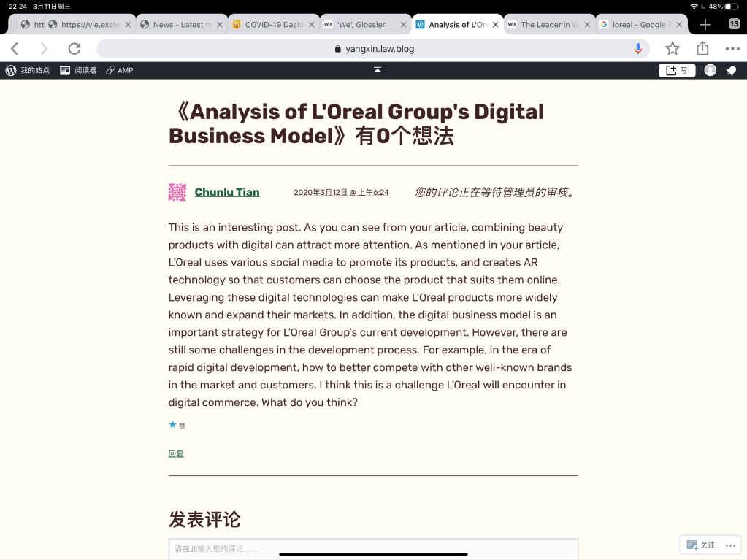Screen dimensions: 747x560
Task: Expand the Follow button at bottom right
Action: [701, 545]
